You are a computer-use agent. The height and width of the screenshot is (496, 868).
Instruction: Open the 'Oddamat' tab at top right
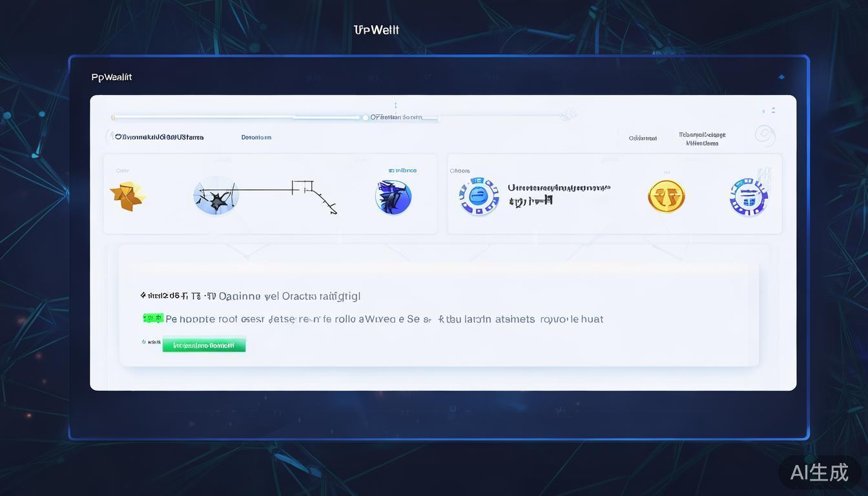pyautogui.click(x=643, y=138)
